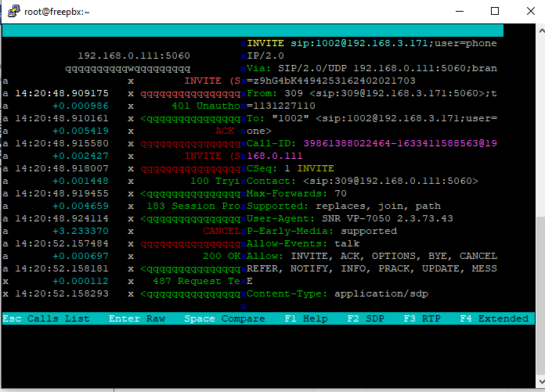Click the Via: SIP/2.0/UDP header line

pyautogui.click(x=372, y=68)
